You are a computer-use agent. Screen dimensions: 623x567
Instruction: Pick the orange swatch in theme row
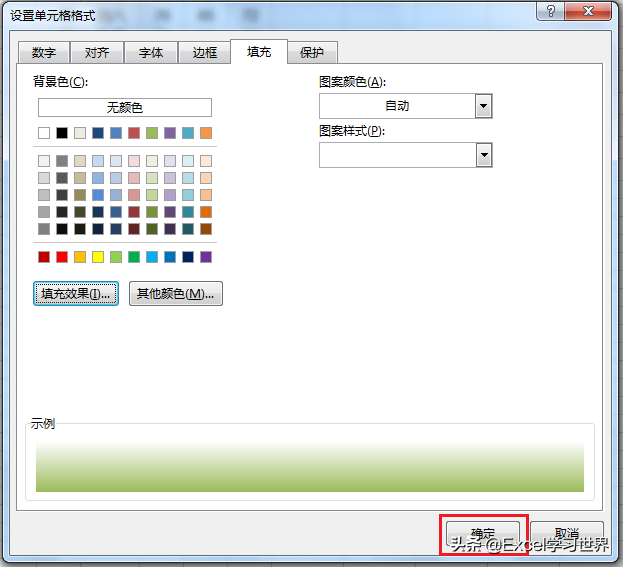206,133
